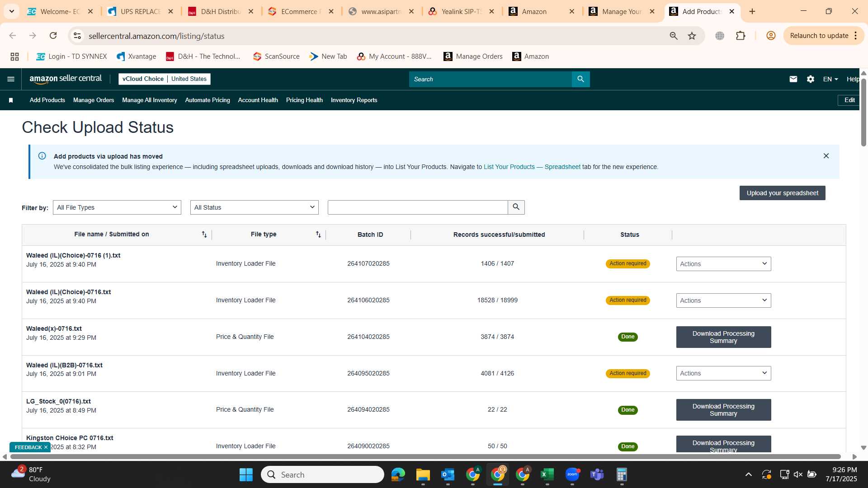Reload the page with refresh icon
The image size is (868, 488).
click(53, 36)
